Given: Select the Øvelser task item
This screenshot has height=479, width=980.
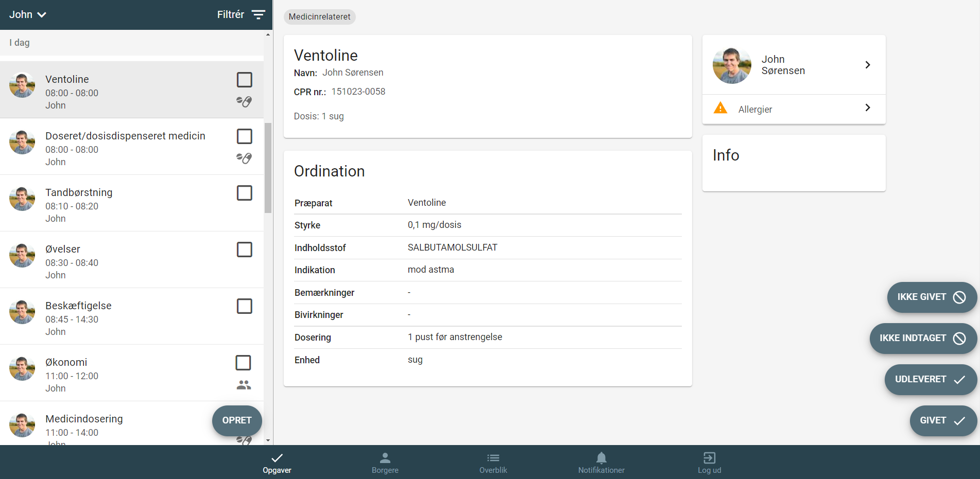Looking at the screenshot, I should coord(132,260).
